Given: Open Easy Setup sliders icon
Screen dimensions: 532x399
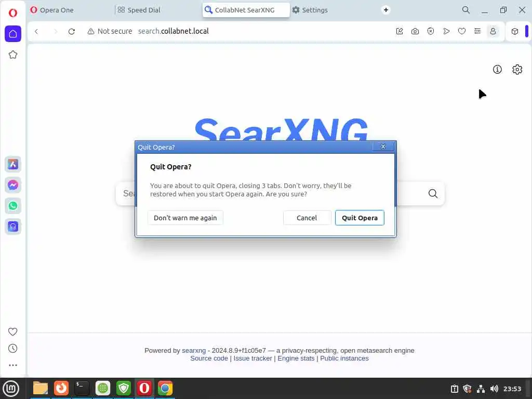Looking at the screenshot, I should click(x=477, y=31).
